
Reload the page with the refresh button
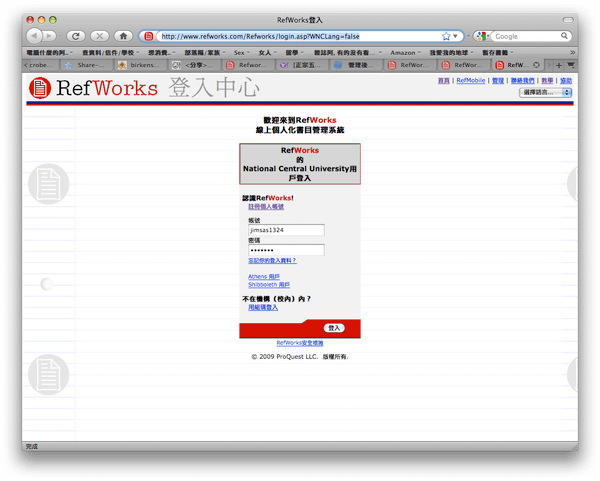tap(76, 36)
